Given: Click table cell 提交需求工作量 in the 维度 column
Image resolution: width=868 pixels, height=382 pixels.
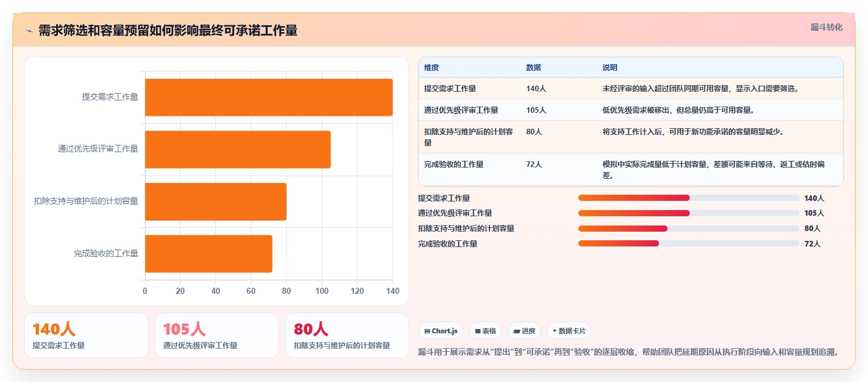Looking at the screenshot, I should (x=450, y=89).
